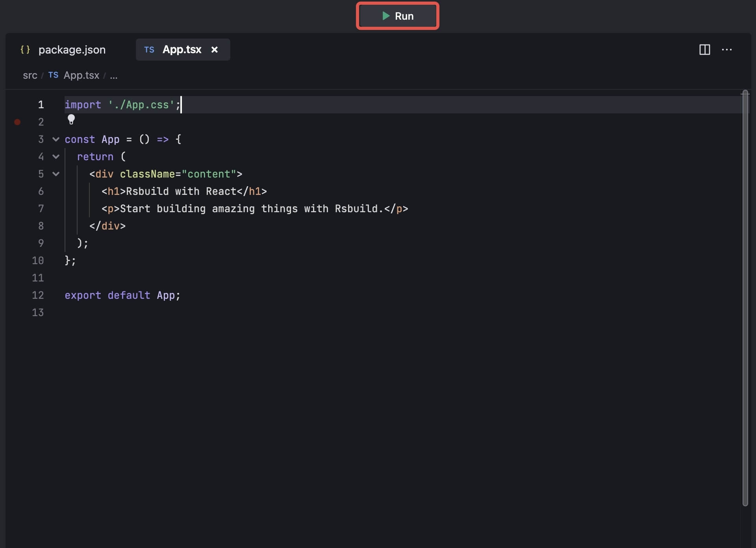Toggle the breakpoint dot on line 2
This screenshot has height=548, width=756.
pyautogui.click(x=17, y=122)
